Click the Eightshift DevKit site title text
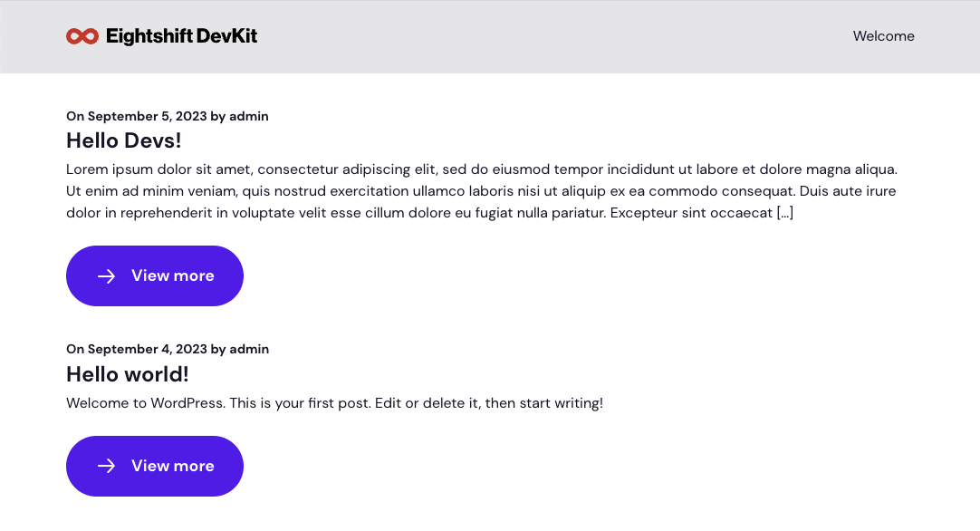The image size is (980, 531). [181, 36]
